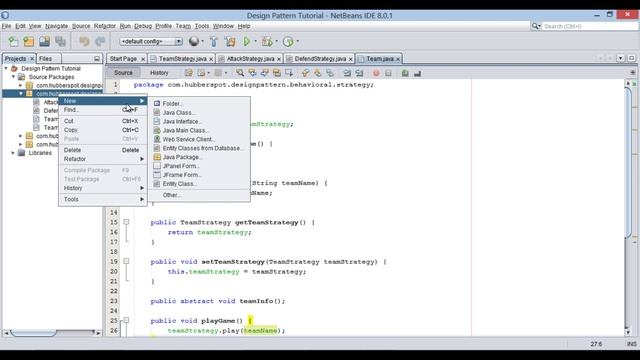640x360 pixels.
Task: Click the Save All toolbar icon
Action: [60, 41]
